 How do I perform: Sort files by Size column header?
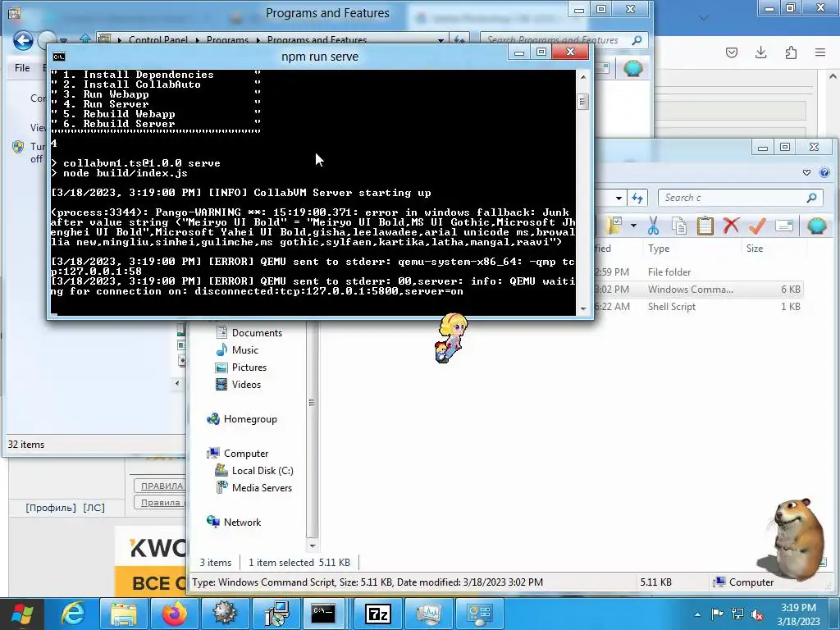tap(755, 249)
